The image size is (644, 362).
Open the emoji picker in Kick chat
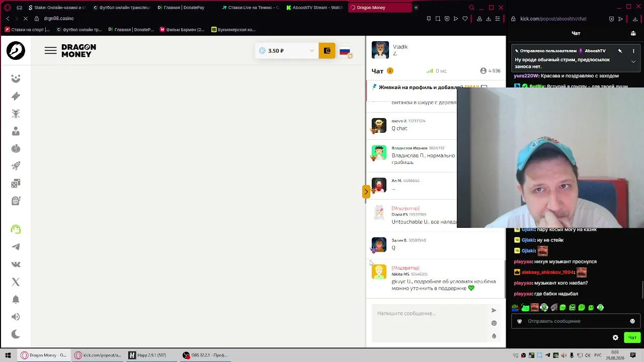click(632, 321)
